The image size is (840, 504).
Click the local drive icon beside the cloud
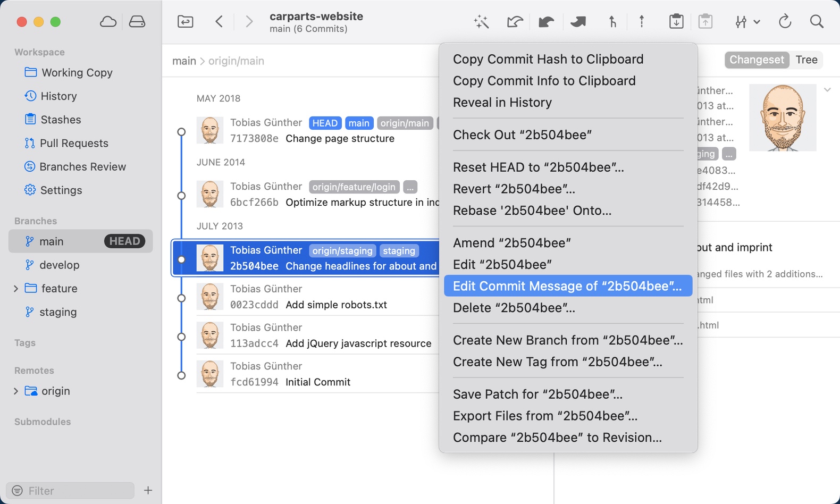click(137, 22)
